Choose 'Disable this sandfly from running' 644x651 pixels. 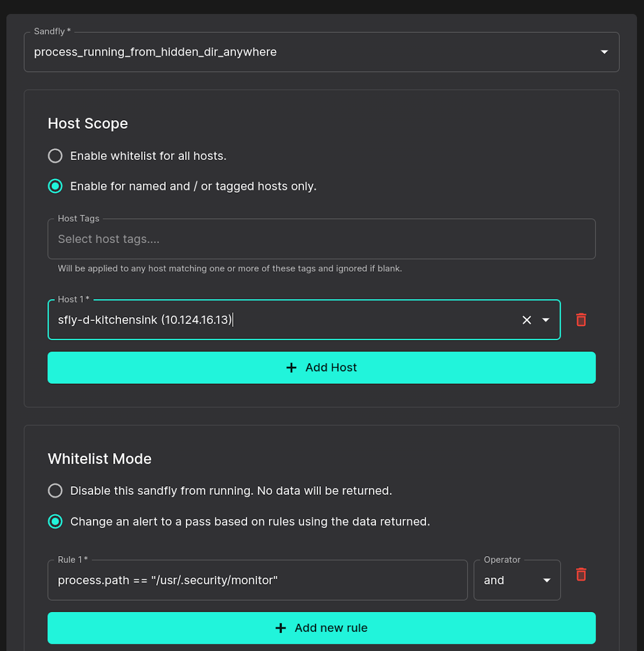coord(55,491)
